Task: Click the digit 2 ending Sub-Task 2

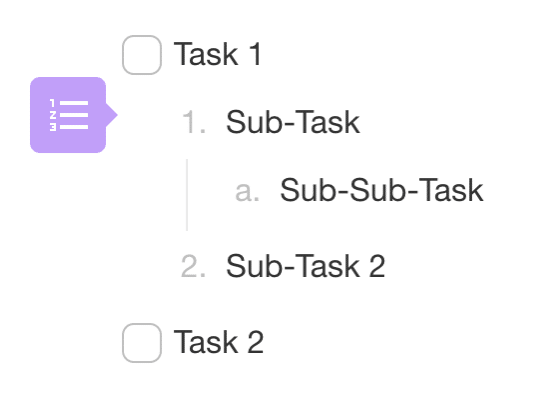Action: [377, 266]
